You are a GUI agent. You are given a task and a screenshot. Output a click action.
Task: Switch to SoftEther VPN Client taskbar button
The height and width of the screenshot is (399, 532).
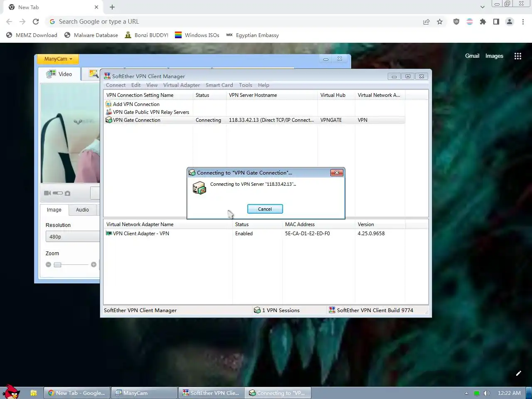(212, 393)
